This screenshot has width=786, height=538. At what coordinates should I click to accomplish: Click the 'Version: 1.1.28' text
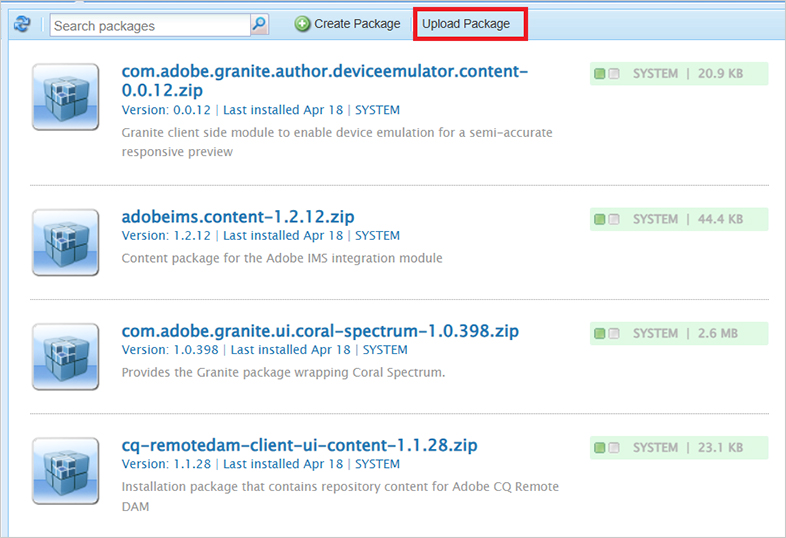[x=166, y=464]
